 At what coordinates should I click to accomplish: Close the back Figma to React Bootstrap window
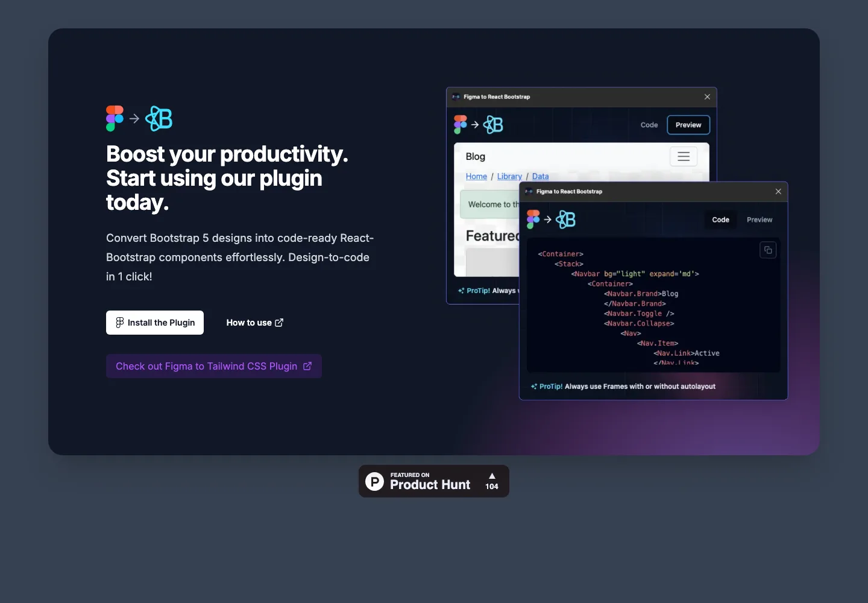click(x=707, y=96)
